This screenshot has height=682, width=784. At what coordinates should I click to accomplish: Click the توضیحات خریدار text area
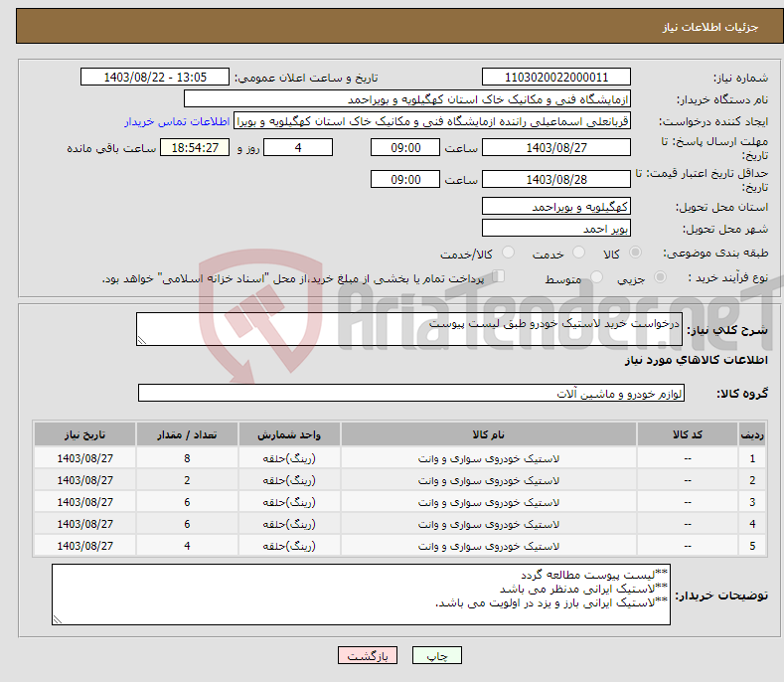(x=361, y=595)
